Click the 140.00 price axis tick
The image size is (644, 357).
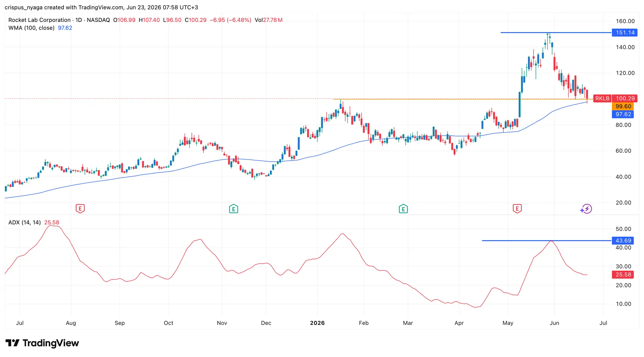point(625,47)
